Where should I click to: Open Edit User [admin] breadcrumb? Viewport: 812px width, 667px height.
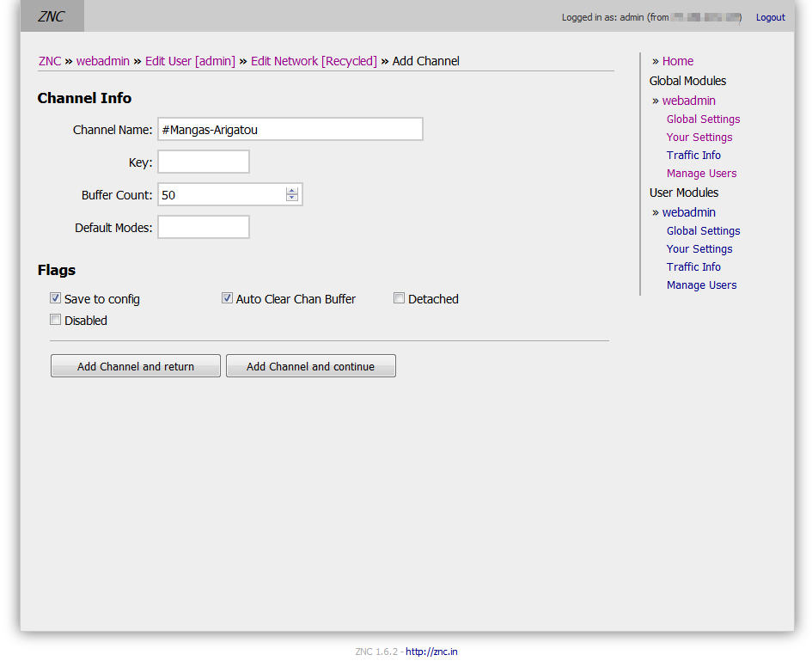pyautogui.click(x=190, y=61)
